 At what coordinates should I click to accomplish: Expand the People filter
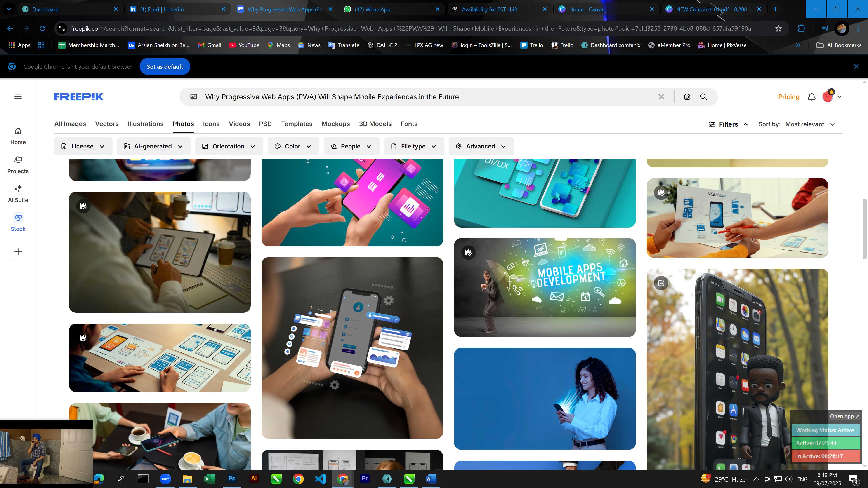pyautogui.click(x=351, y=146)
